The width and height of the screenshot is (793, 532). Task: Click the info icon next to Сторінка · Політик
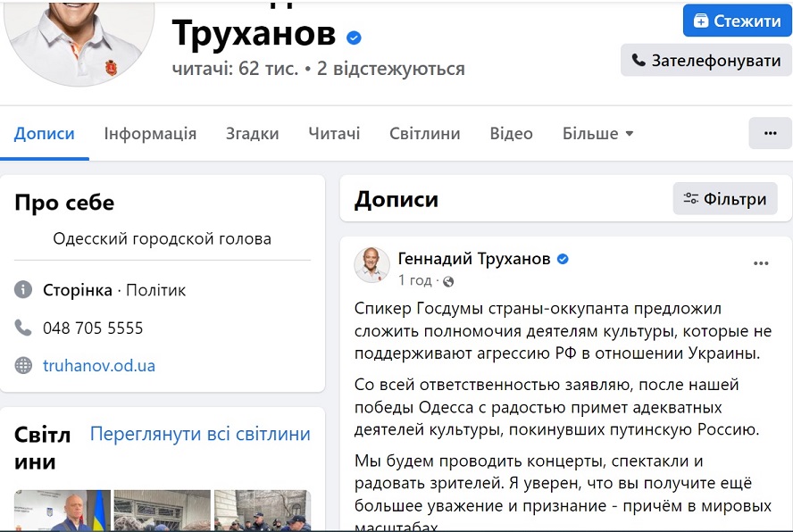(23, 290)
